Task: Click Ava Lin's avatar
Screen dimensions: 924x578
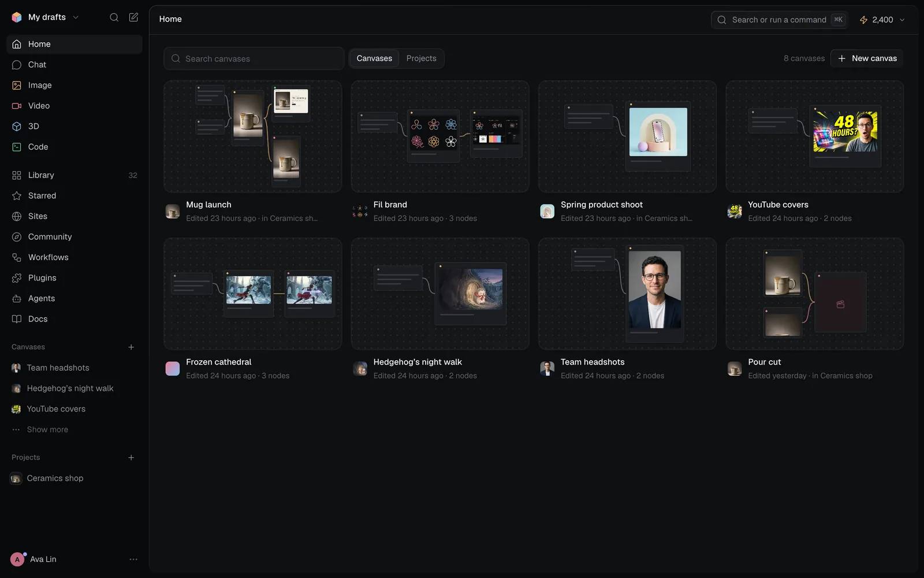Action: point(17,560)
